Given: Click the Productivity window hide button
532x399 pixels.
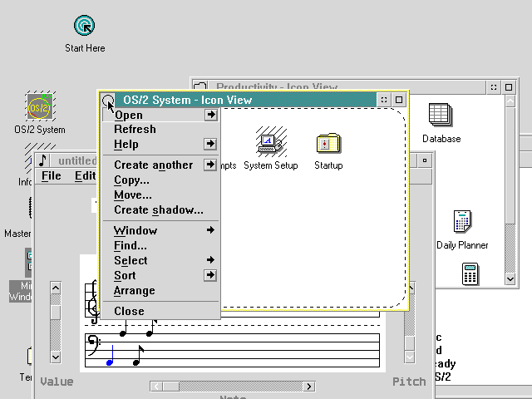Looking at the screenshot, I should [x=494, y=87].
